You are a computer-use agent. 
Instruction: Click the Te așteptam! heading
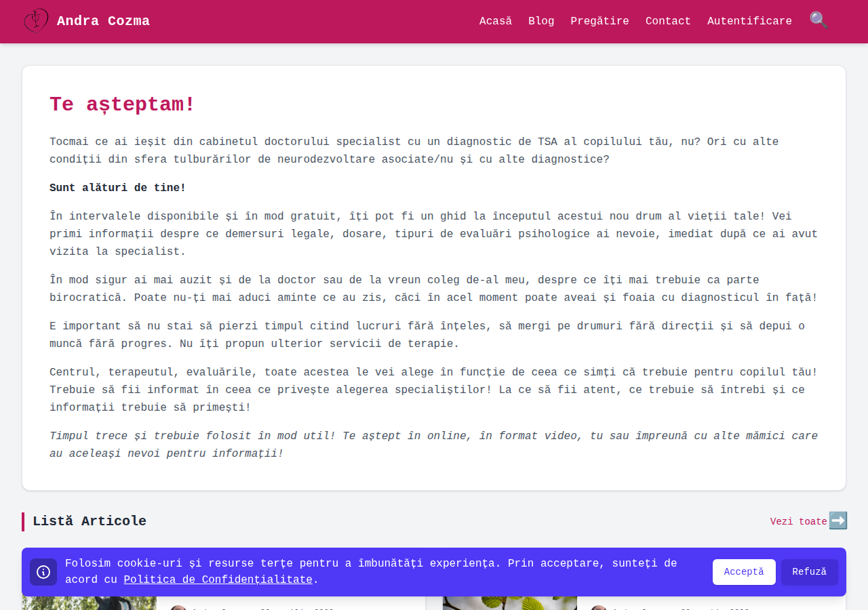tap(122, 105)
